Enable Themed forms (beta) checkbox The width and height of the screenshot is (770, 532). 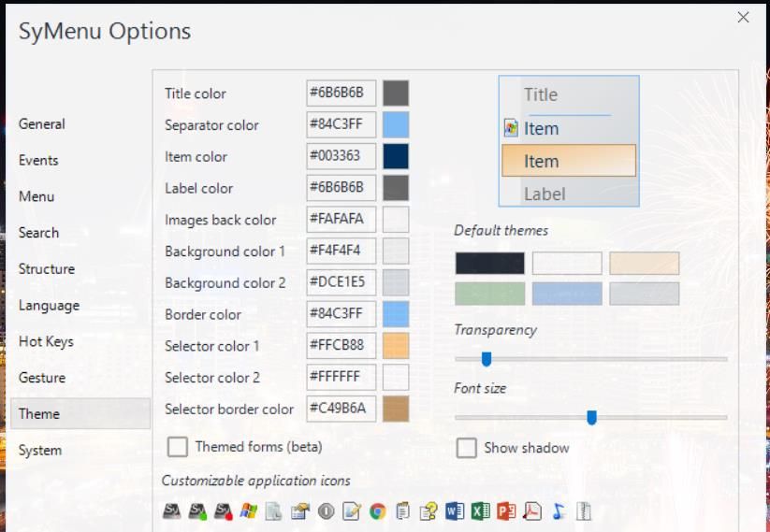[x=177, y=447]
